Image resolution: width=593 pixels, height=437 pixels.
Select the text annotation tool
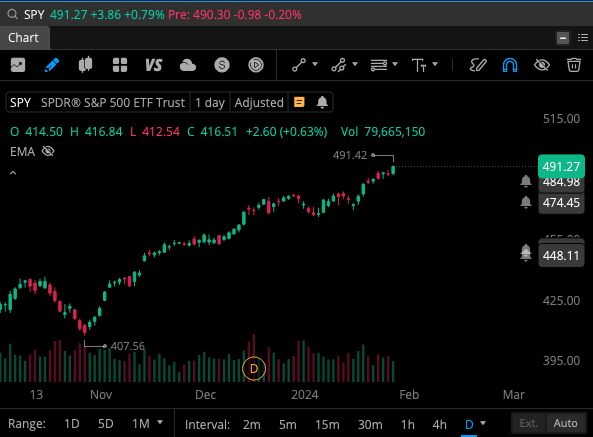pyautogui.click(x=419, y=65)
